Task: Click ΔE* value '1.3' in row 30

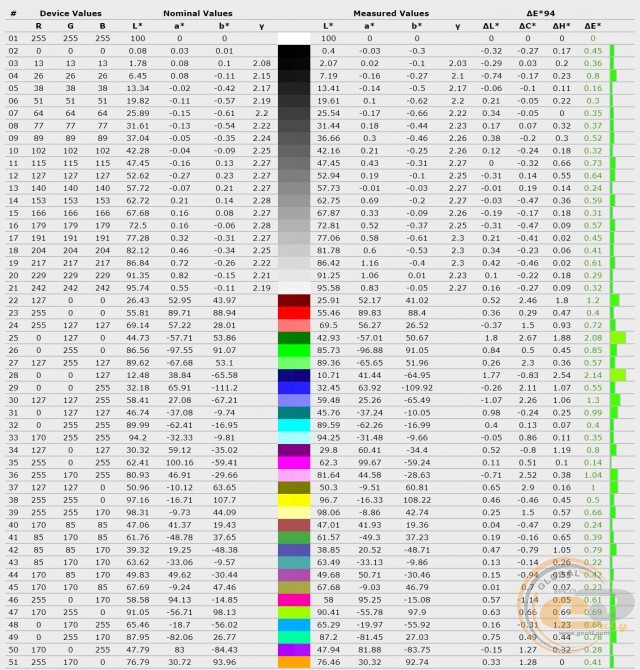Action: pyautogui.click(x=593, y=400)
